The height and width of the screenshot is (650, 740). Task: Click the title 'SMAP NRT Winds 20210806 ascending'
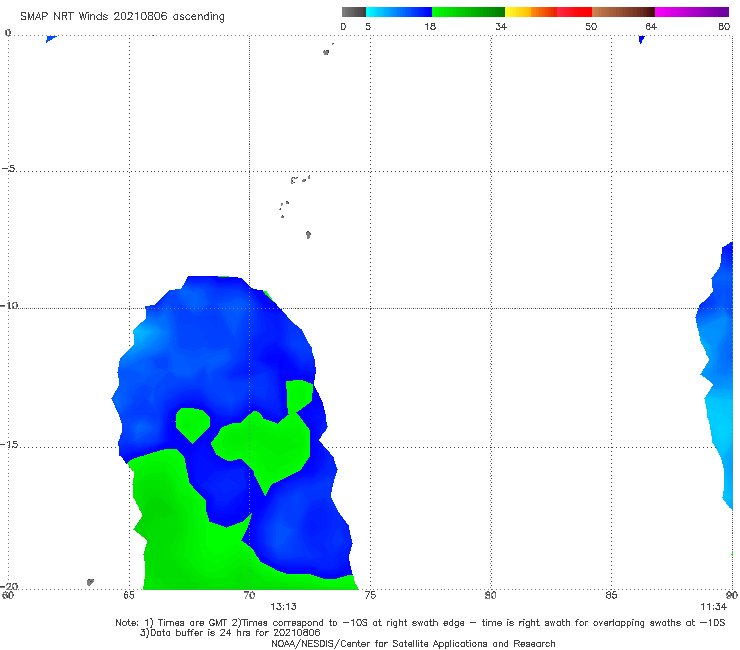pyautogui.click(x=122, y=17)
